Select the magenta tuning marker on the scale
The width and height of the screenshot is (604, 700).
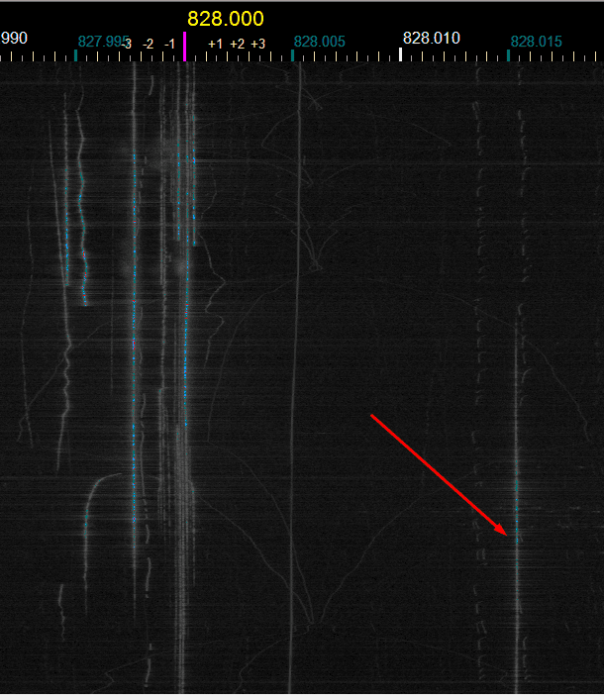[x=184, y=46]
